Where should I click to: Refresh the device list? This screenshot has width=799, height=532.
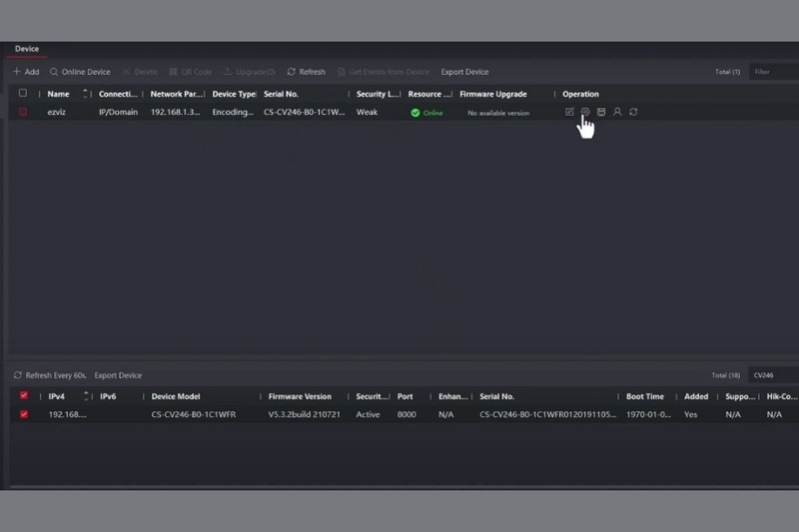(x=307, y=72)
